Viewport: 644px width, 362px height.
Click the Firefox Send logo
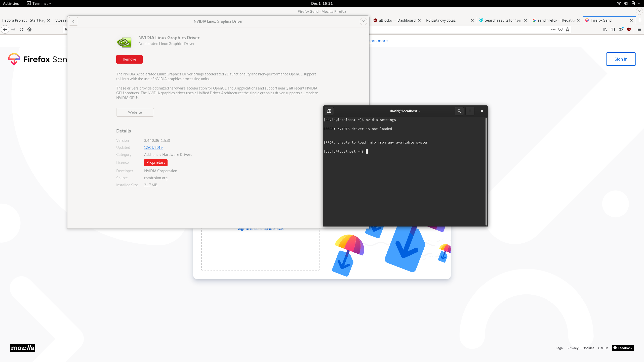click(37, 59)
